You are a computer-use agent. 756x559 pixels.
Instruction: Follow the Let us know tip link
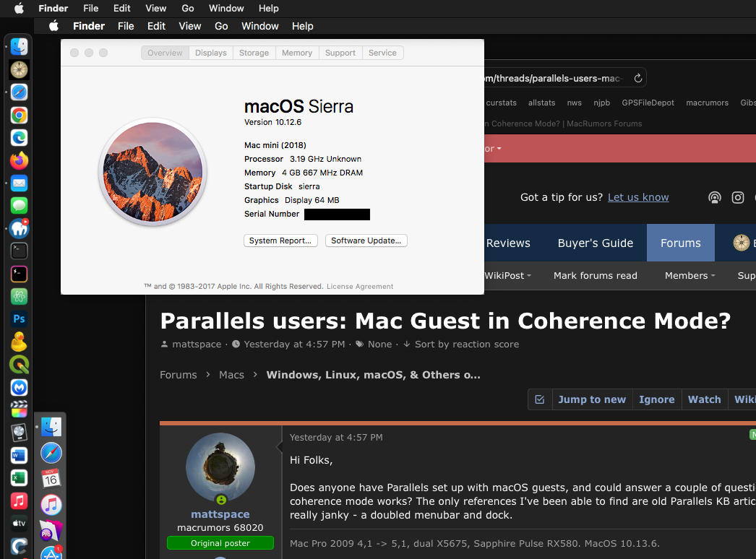coord(638,197)
